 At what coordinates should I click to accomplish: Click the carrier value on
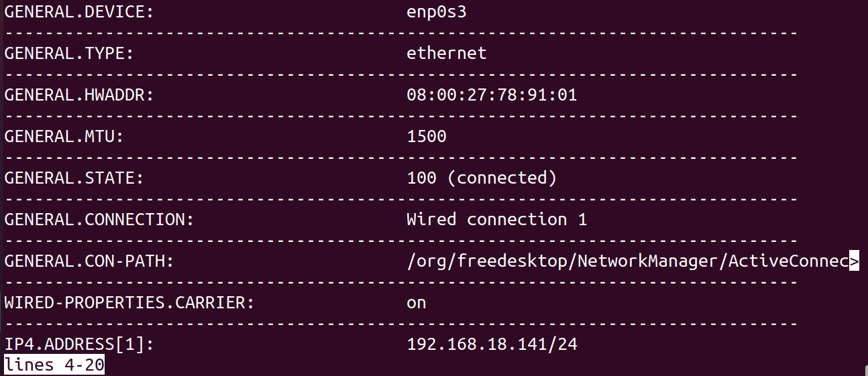click(417, 303)
